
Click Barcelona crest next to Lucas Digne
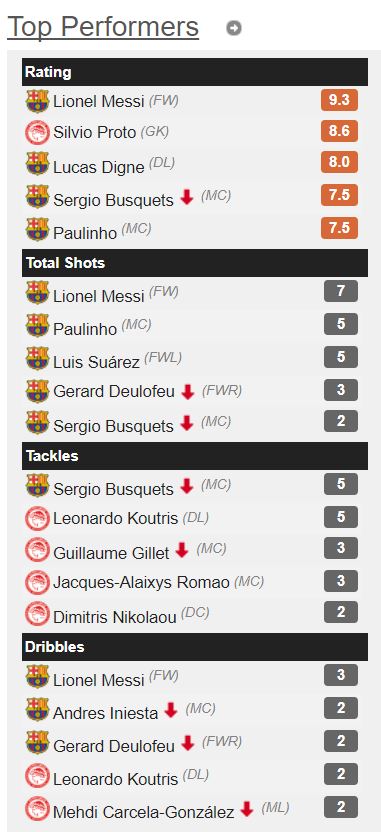37,164
